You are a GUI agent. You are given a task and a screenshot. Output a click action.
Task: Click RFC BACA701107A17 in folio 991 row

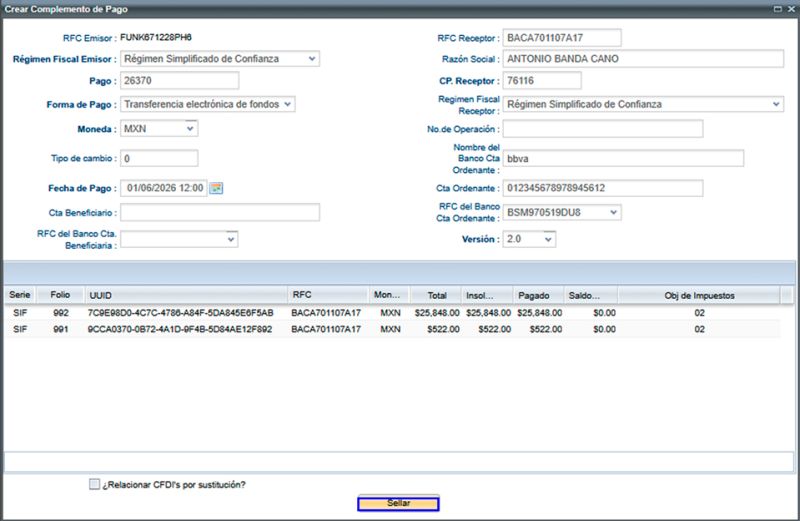tap(326, 330)
